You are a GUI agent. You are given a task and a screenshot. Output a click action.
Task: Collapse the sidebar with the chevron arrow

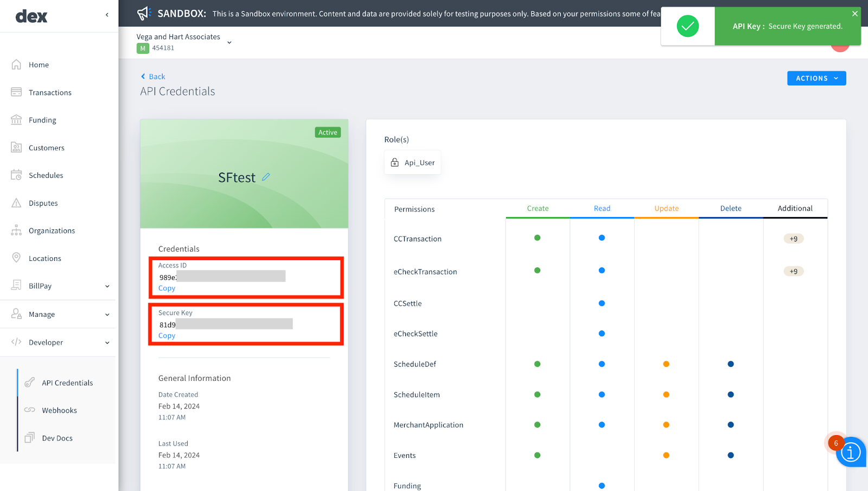point(107,15)
